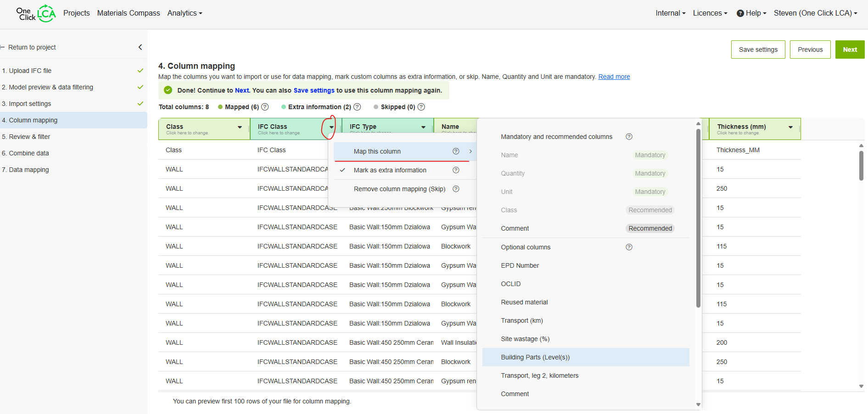Click help icon beside Map this column
Screen dimensions: 868x414
[x=456, y=151]
